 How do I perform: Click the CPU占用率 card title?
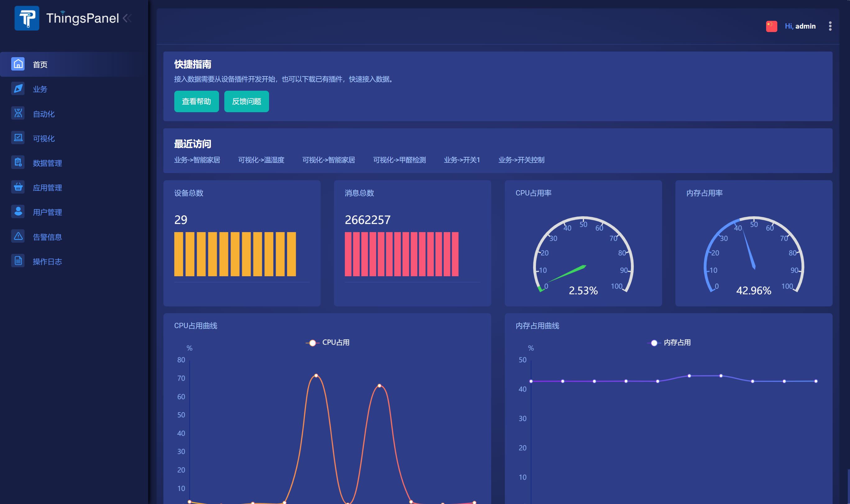pyautogui.click(x=534, y=193)
